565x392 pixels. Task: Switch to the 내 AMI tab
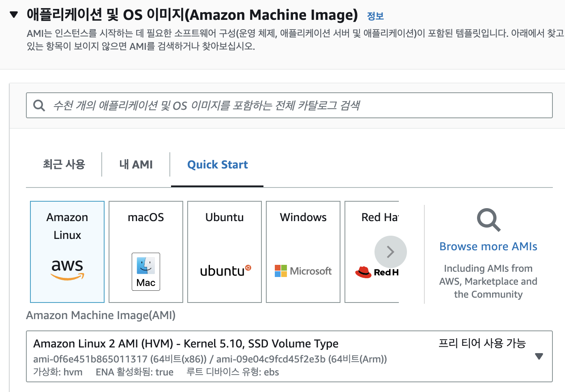coord(136,164)
